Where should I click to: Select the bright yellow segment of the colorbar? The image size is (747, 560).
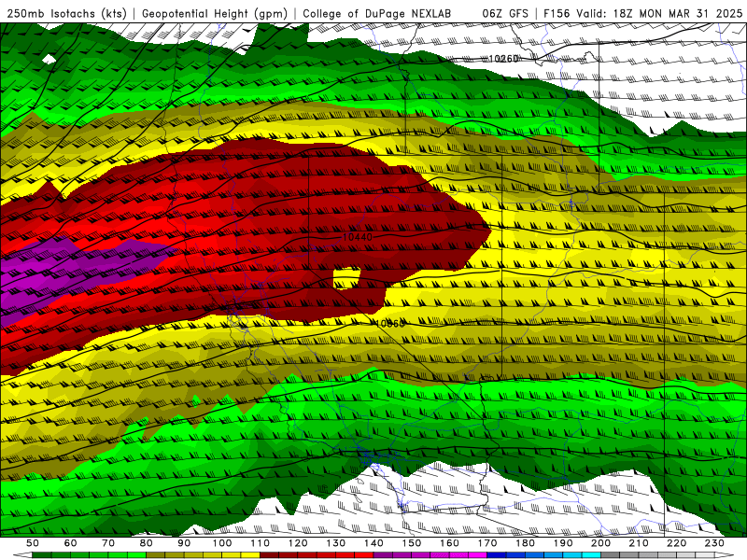[x=250, y=555]
